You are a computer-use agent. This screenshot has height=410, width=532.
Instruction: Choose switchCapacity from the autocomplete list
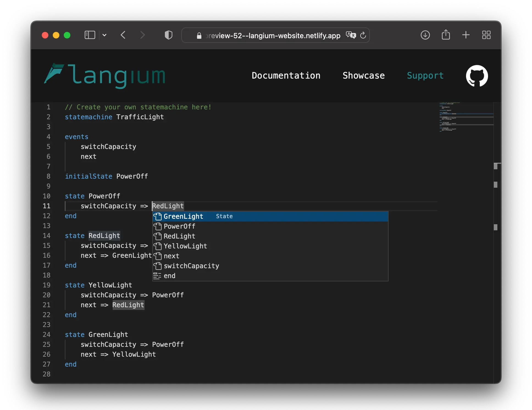pyautogui.click(x=270, y=266)
